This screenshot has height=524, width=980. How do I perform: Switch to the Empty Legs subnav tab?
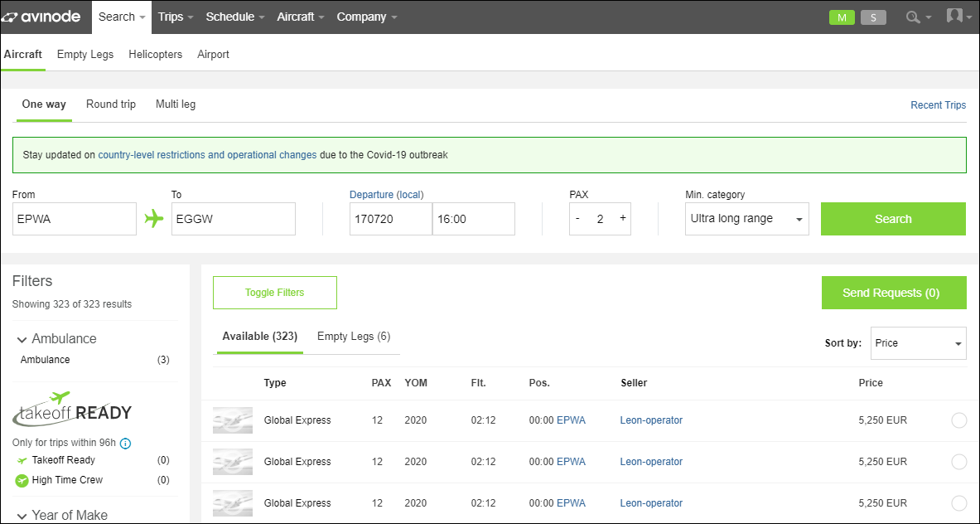tap(85, 55)
